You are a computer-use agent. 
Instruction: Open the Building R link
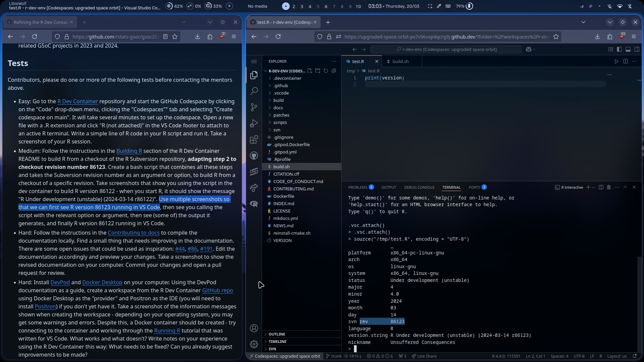click(129, 151)
